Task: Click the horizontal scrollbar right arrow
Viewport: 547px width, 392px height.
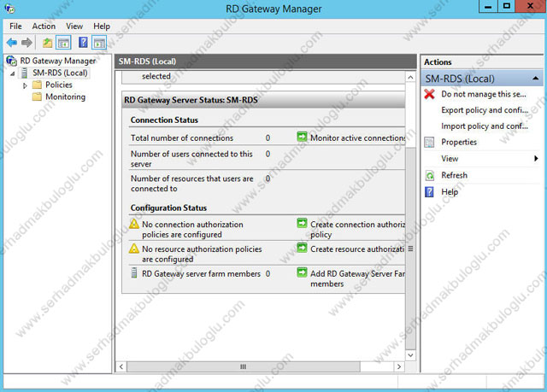Action: 399,366
